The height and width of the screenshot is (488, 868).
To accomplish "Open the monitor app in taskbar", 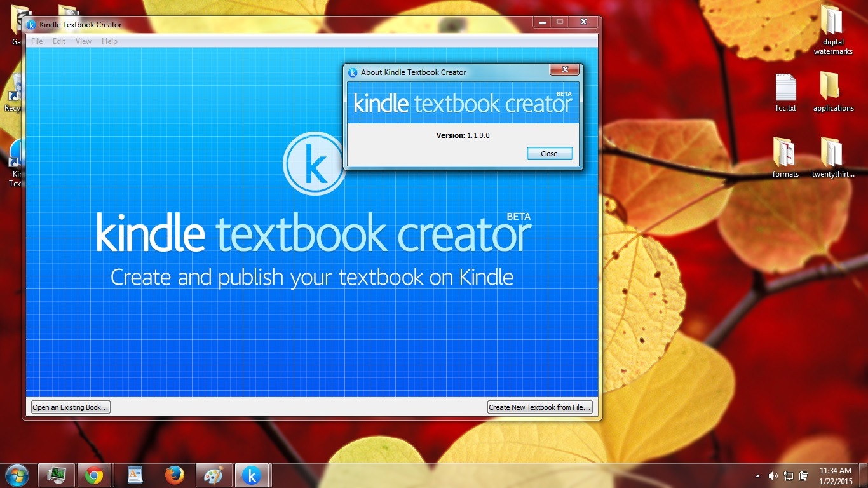I will pos(57,475).
